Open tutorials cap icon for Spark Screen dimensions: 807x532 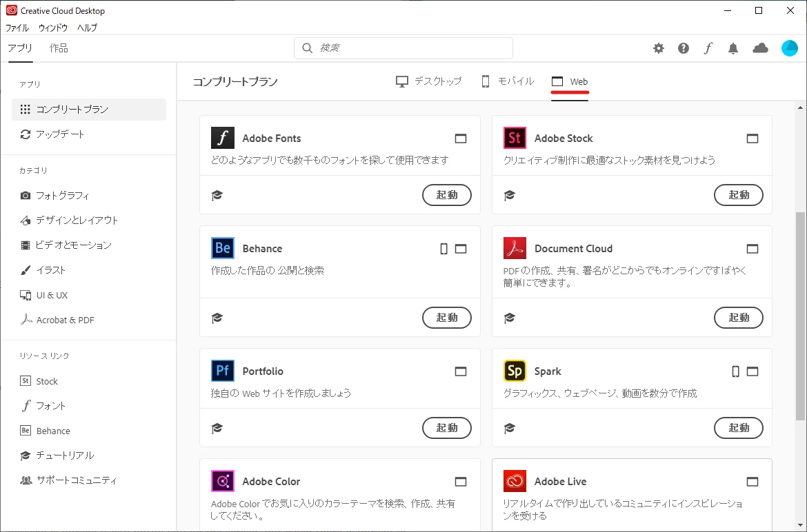point(510,428)
